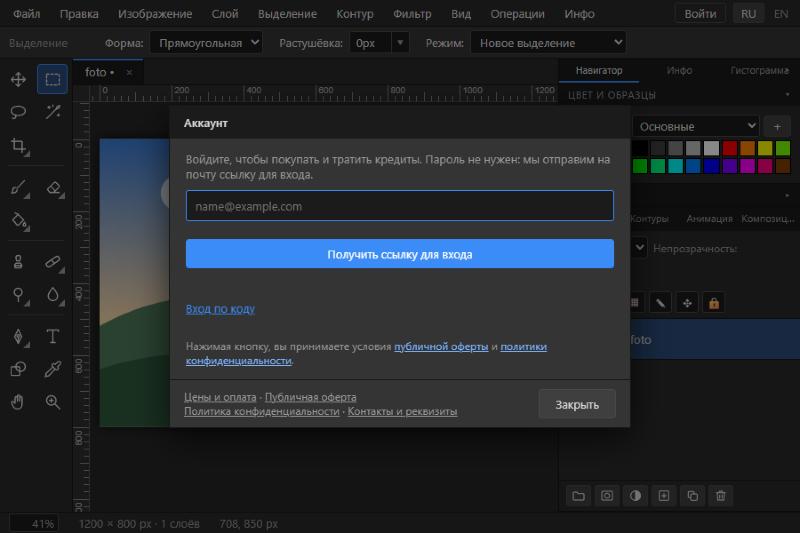This screenshot has width=800, height=533.
Task: Open the Основные swatches dropdown
Action: pyautogui.click(x=696, y=126)
